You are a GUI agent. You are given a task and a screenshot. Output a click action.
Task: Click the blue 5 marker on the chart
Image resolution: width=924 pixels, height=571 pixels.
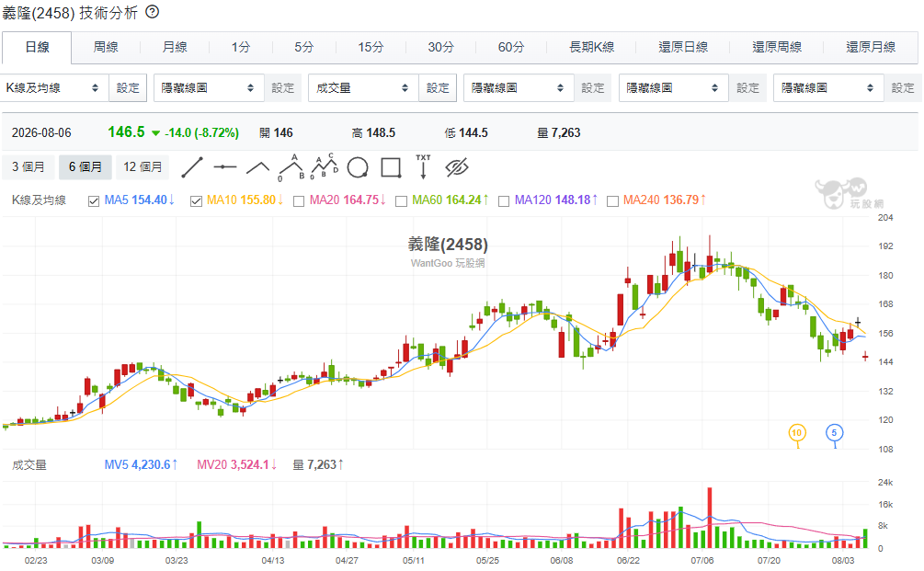[834, 433]
